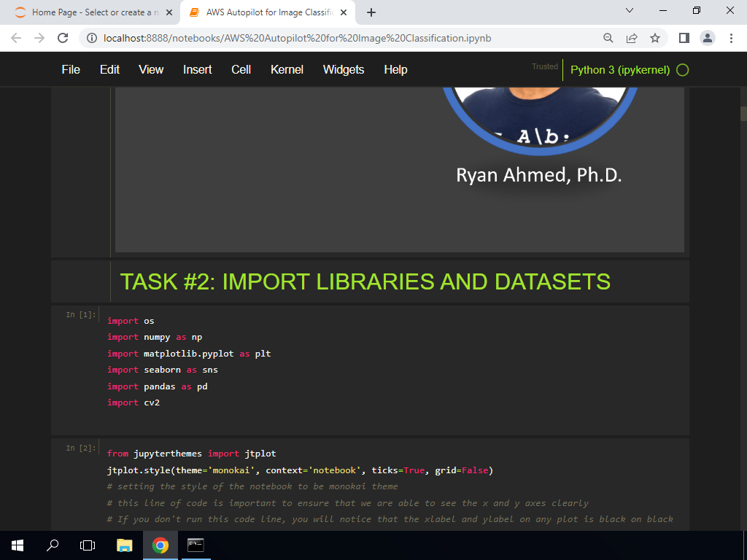
Task: Click the 'import seaborn as sns' line
Action: pyautogui.click(x=162, y=370)
